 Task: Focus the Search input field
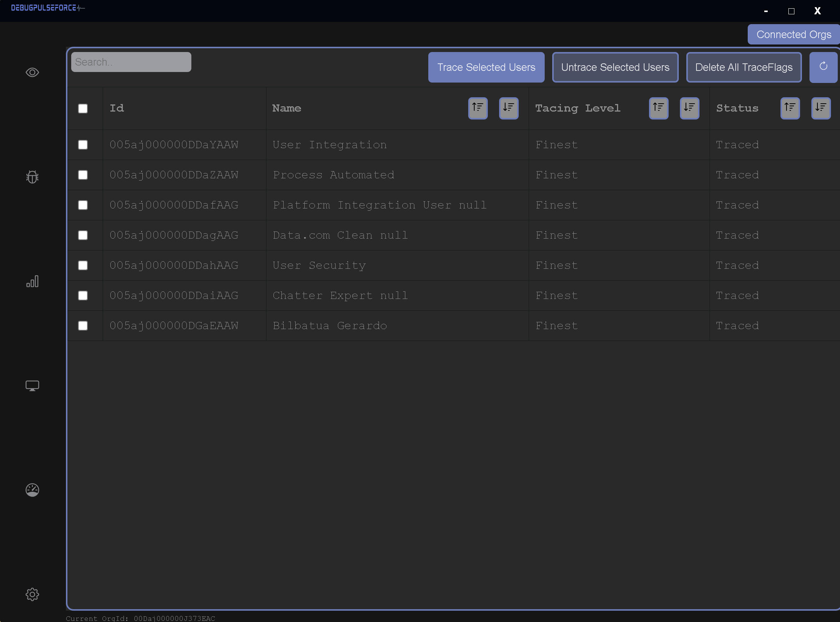(131, 62)
